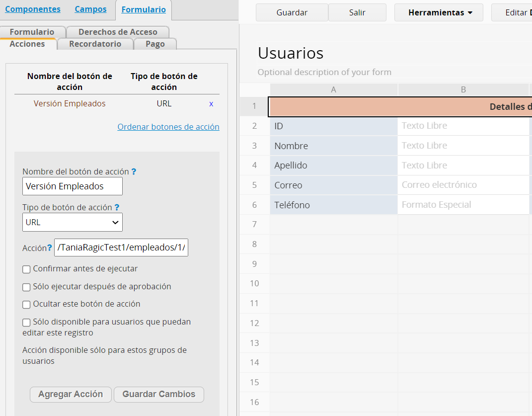
Task: Expand the Herramientas menu
Action: pos(439,12)
